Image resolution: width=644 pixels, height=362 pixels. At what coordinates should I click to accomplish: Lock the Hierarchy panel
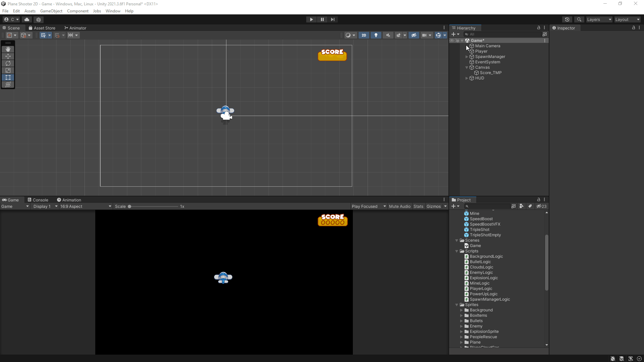click(539, 28)
